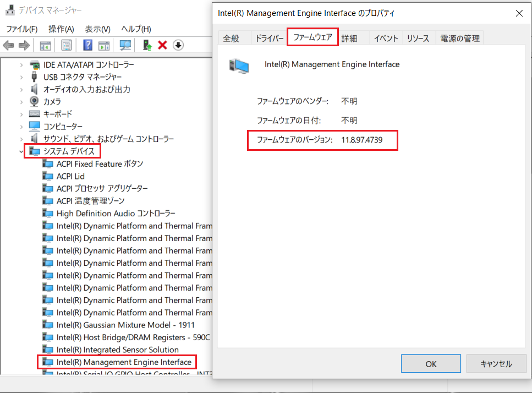Click the update driver icon with green arrow
This screenshot has width=532, height=393.
pyautogui.click(x=147, y=45)
